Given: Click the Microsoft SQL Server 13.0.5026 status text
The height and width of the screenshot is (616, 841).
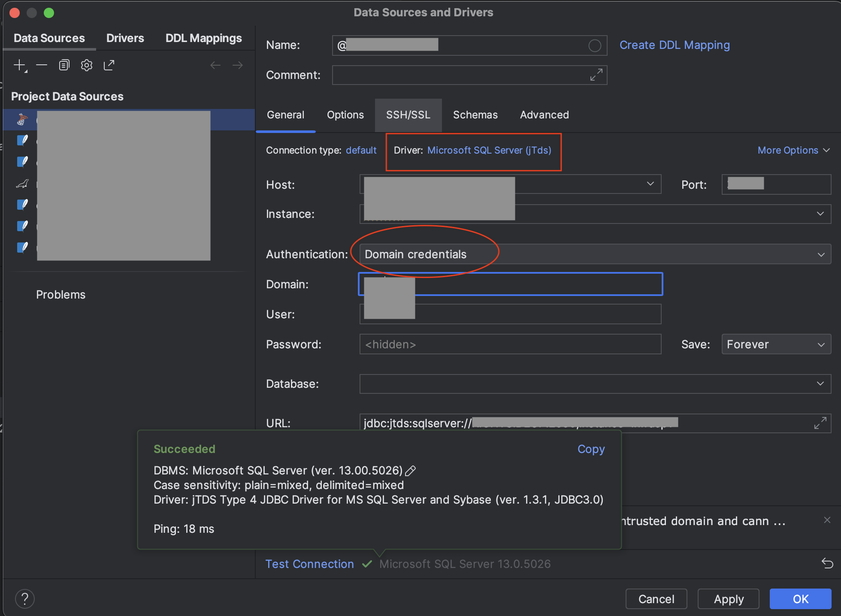Looking at the screenshot, I should click(465, 564).
